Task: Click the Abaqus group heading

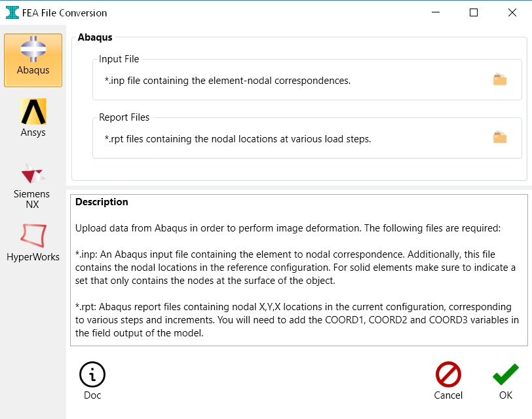Action: pos(95,37)
